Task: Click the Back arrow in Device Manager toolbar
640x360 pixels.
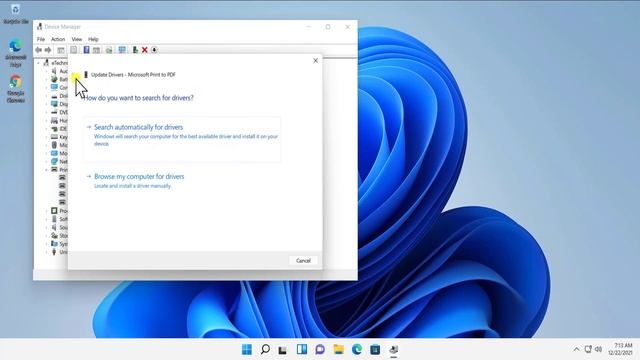Action: [38, 50]
